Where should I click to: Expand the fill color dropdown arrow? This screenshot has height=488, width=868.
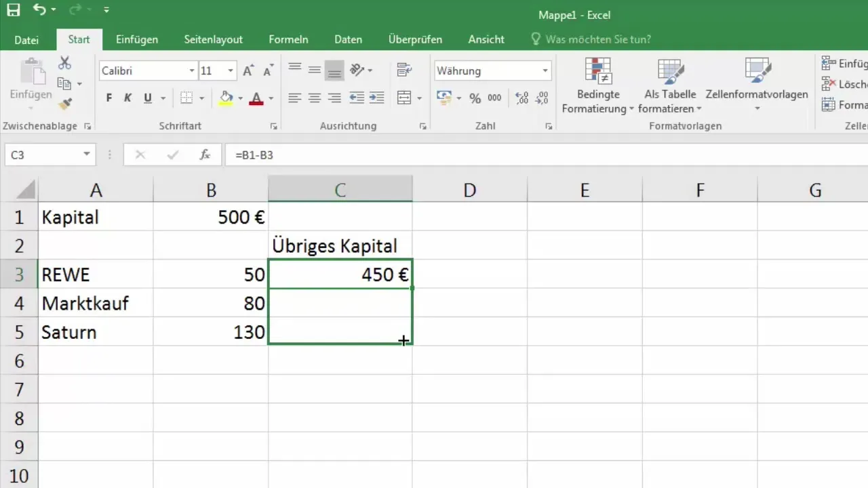(x=241, y=99)
